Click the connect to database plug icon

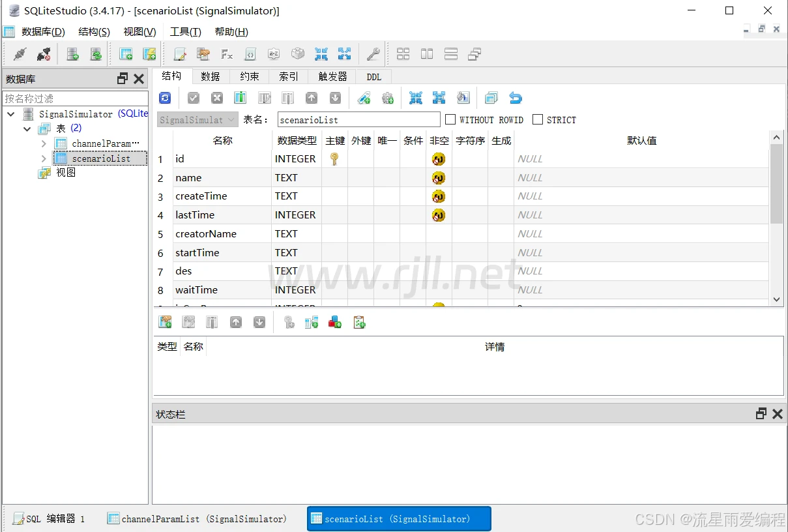click(x=20, y=54)
